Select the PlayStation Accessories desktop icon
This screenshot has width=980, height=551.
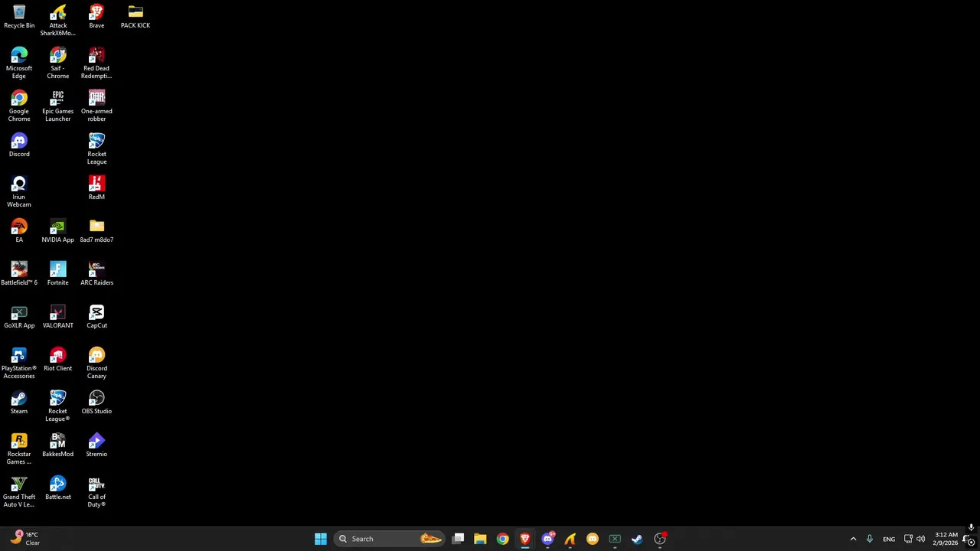[19, 363]
